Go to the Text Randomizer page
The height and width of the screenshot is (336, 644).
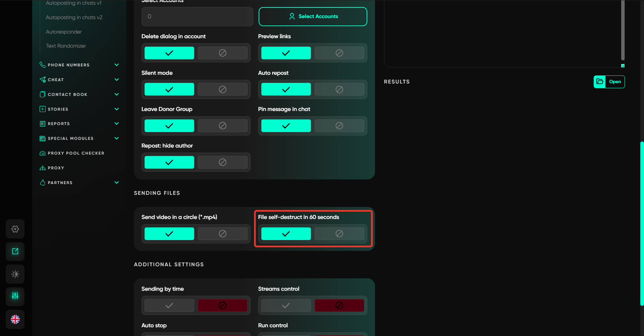[66, 46]
